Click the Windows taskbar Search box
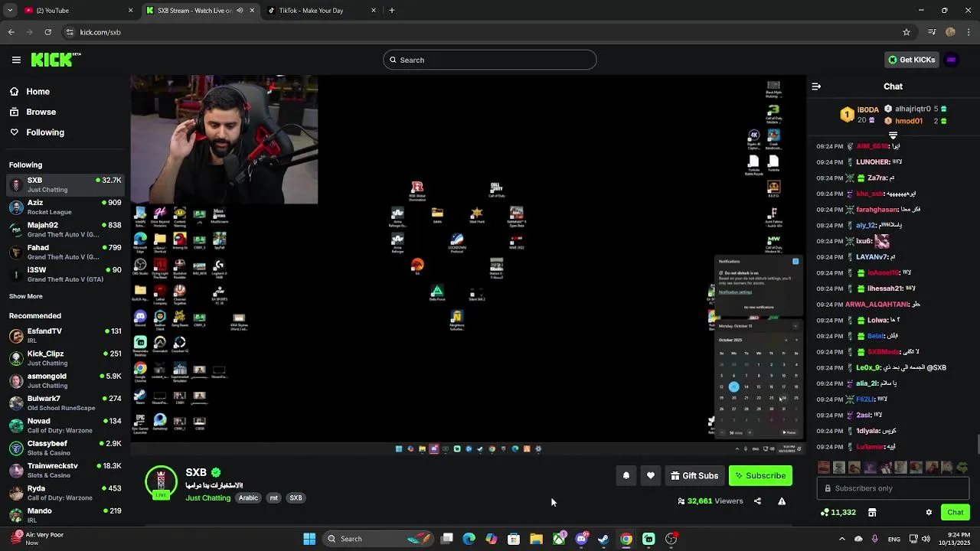The width and height of the screenshot is (980, 551). tap(378, 539)
